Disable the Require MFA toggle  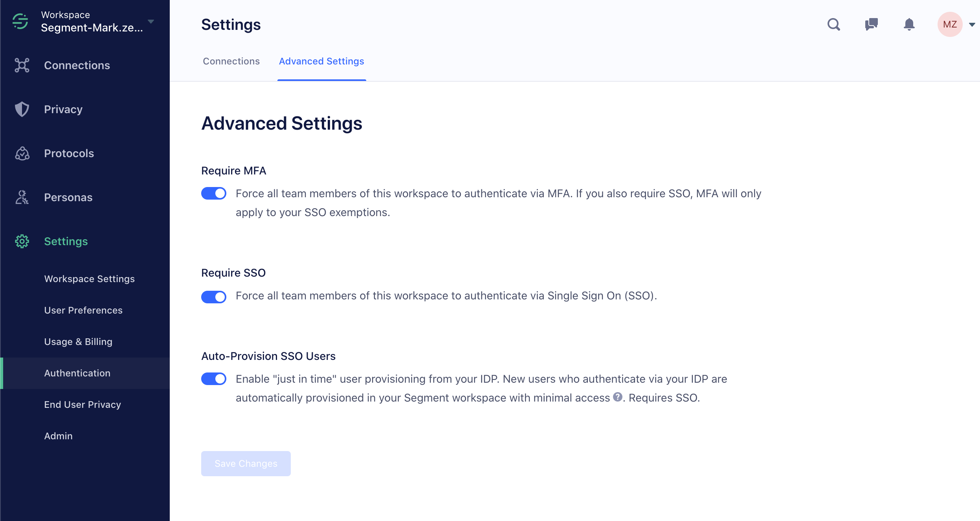point(214,193)
